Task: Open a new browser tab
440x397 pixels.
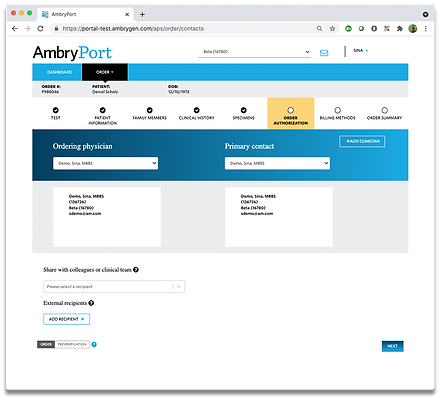Action: tap(142, 14)
